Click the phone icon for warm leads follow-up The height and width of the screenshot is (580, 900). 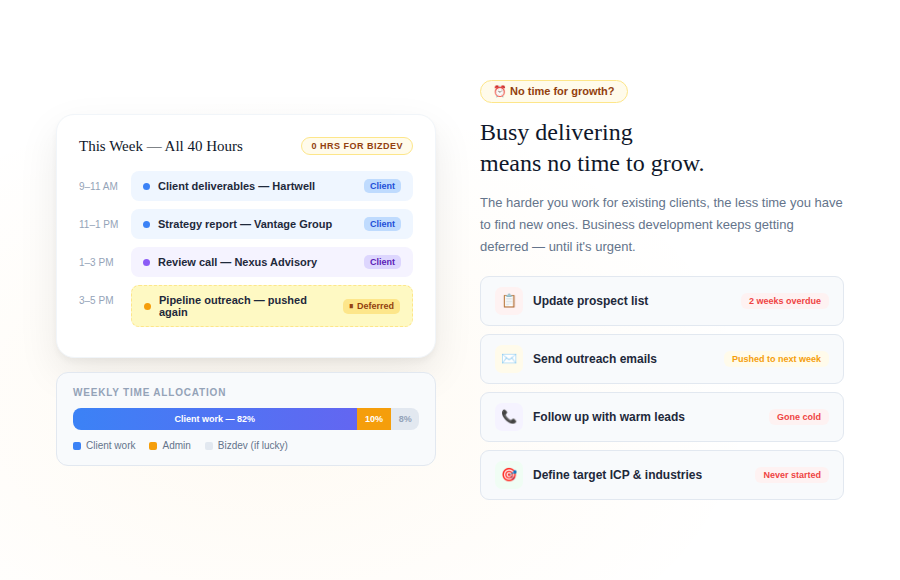pyautogui.click(x=509, y=417)
